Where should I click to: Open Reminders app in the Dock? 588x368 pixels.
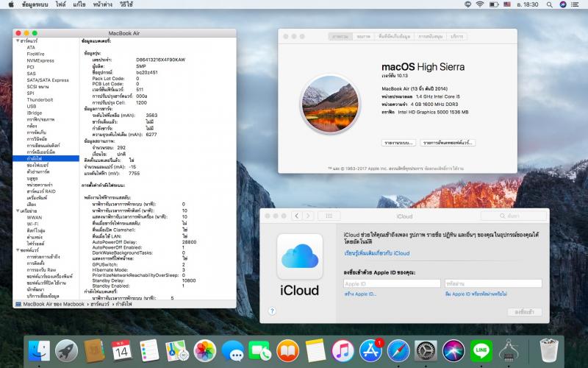pos(149,351)
